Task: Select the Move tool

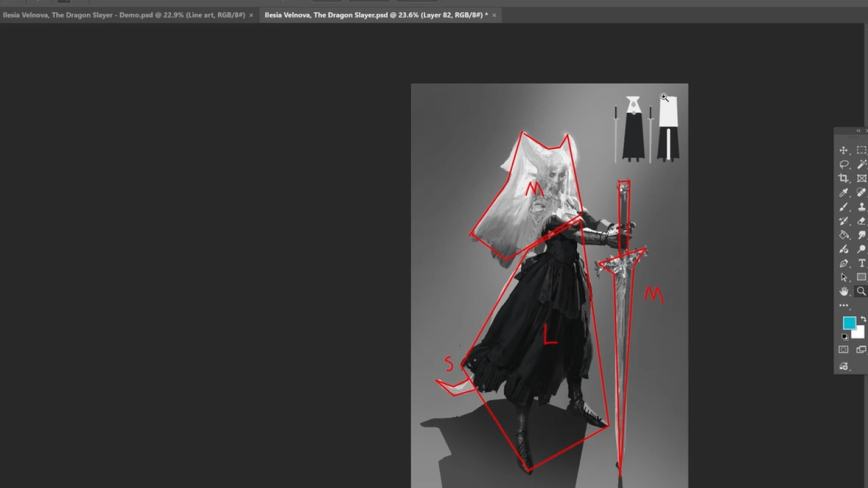Action: (844, 150)
